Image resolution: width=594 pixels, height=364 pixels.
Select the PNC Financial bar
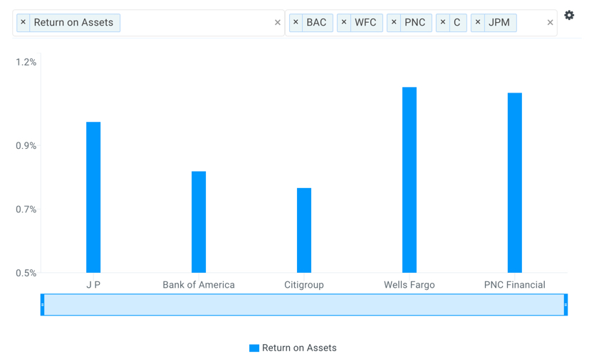pyautogui.click(x=514, y=182)
